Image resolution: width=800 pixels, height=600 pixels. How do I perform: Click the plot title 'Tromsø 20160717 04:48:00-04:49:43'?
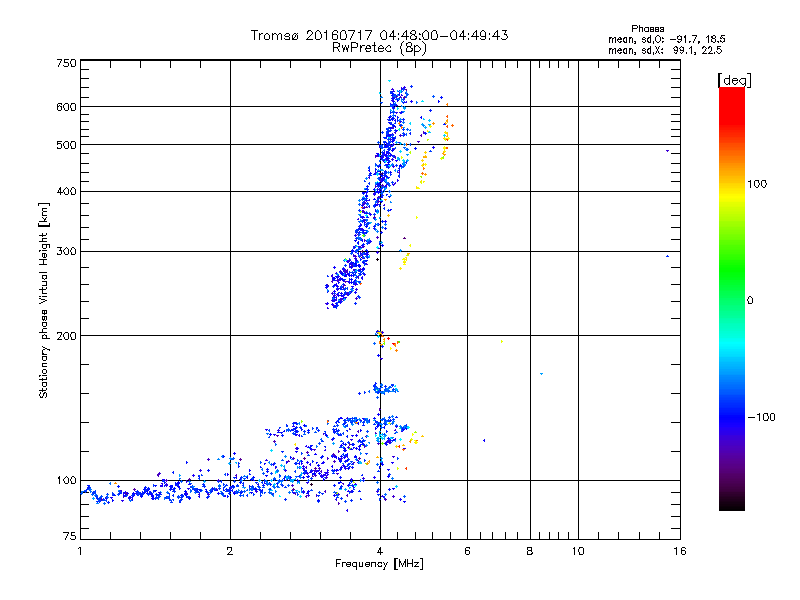(379, 35)
